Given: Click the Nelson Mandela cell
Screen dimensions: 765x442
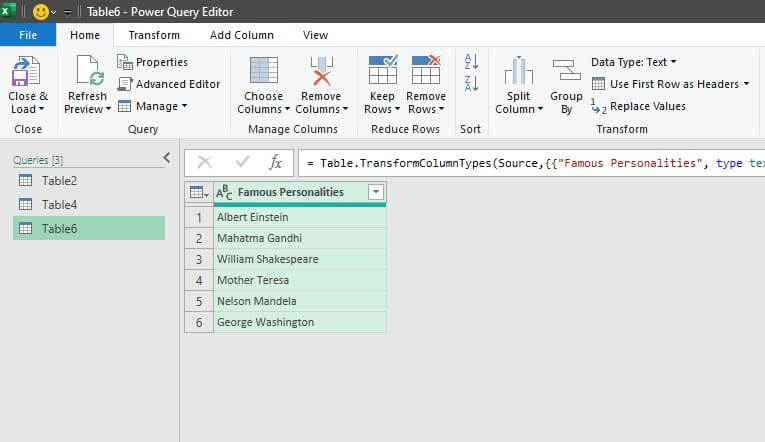Looking at the screenshot, I should [x=300, y=301].
